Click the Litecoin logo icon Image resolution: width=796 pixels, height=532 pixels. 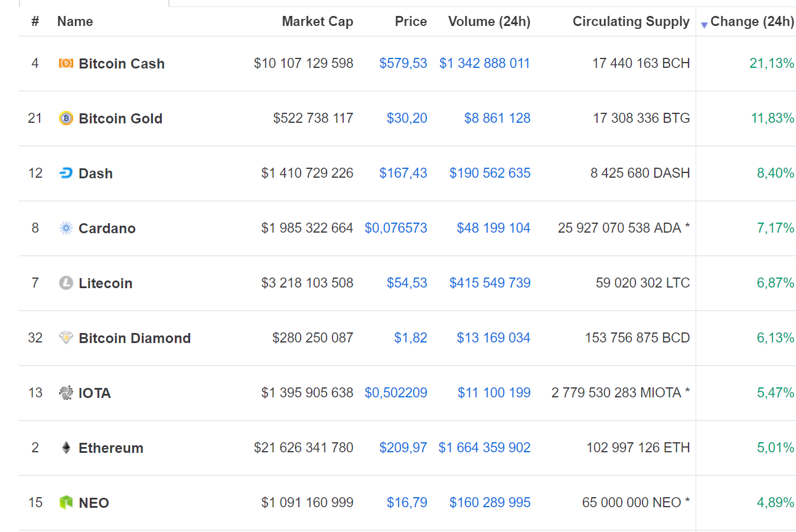pyautogui.click(x=66, y=283)
